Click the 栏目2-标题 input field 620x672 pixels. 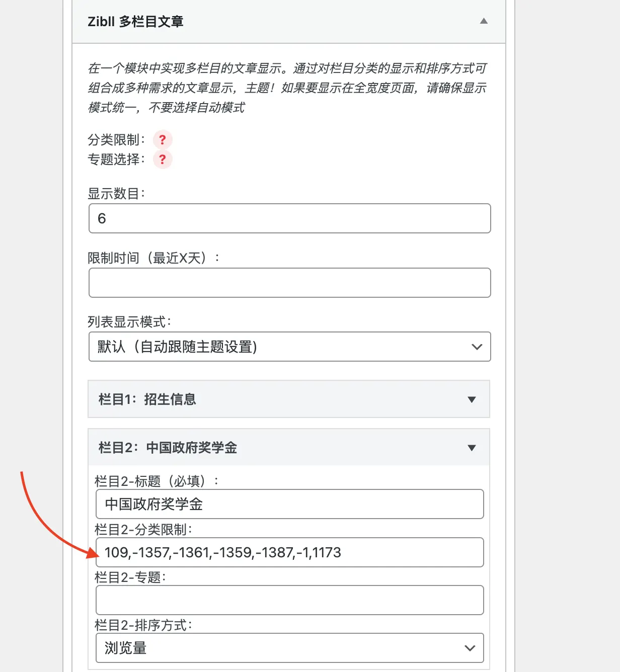pyautogui.click(x=290, y=504)
